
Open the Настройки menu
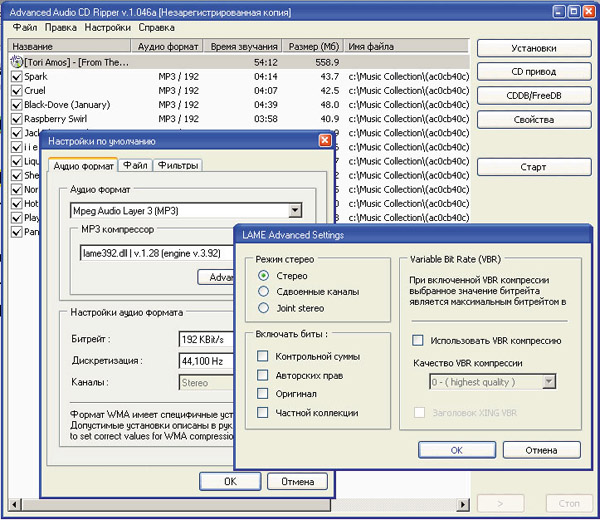pyautogui.click(x=108, y=28)
